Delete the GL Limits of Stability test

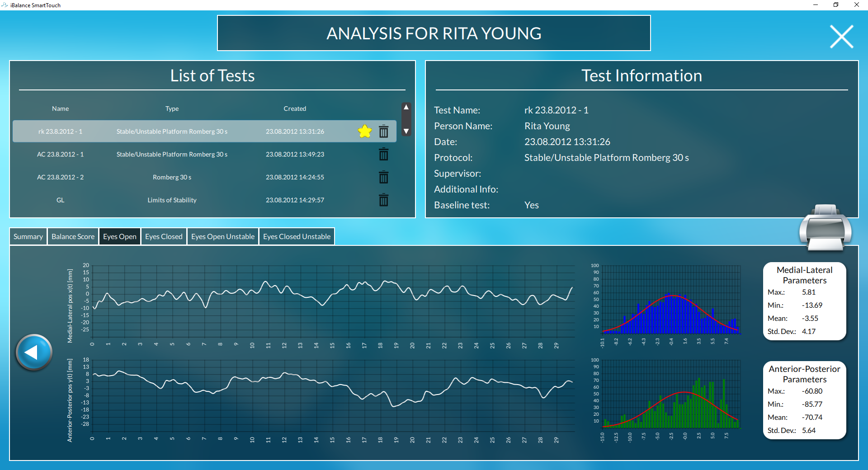[x=383, y=200]
